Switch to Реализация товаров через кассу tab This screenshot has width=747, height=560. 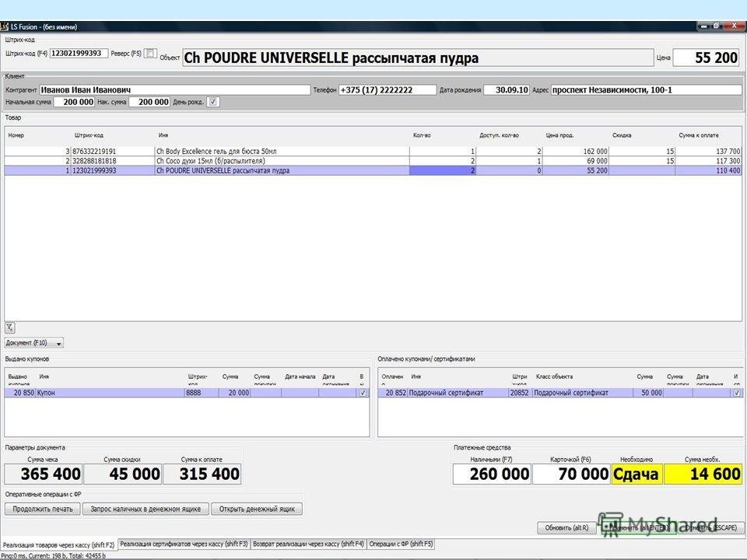[x=58, y=544]
